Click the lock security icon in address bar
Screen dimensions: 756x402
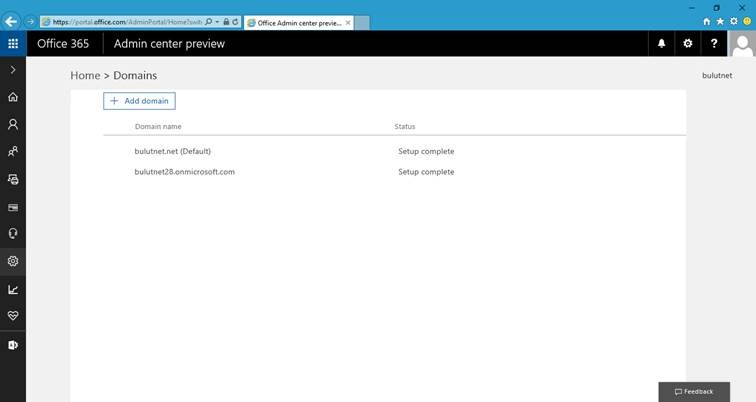[x=226, y=22]
